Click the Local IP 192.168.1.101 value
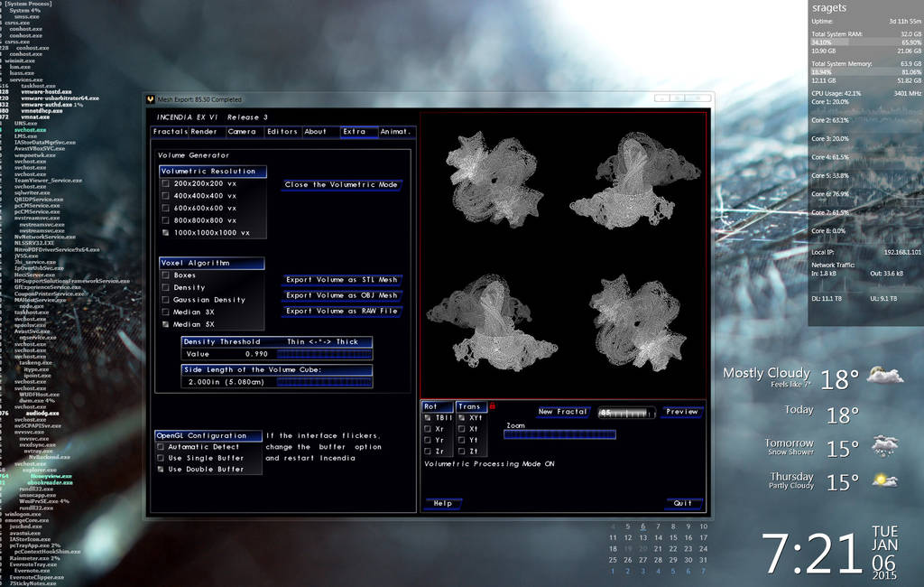Image resolution: width=924 pixels, height=587 pixels. click(902, 253)
